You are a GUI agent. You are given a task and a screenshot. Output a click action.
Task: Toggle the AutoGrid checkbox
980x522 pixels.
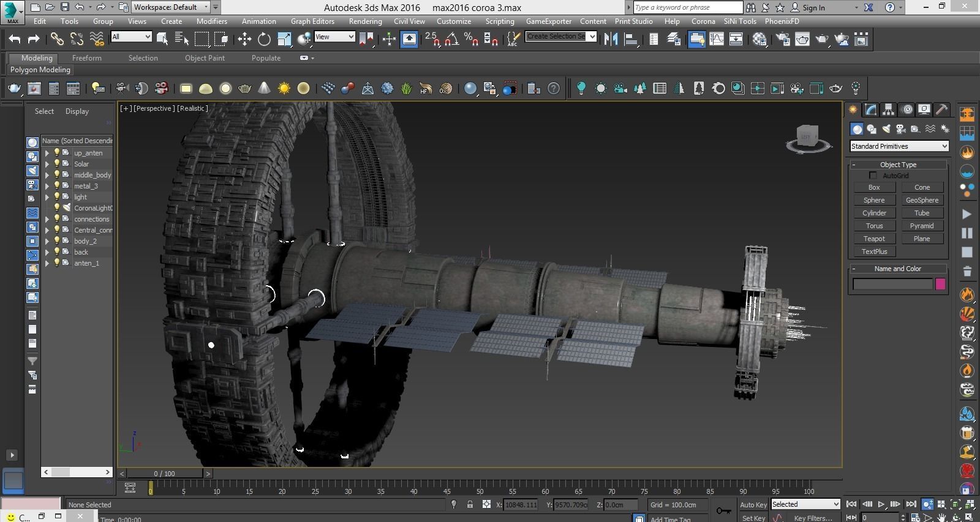pos(873,176)
